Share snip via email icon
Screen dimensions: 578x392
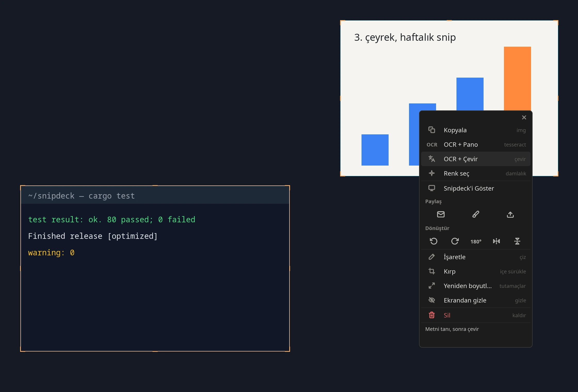point(441,214)
